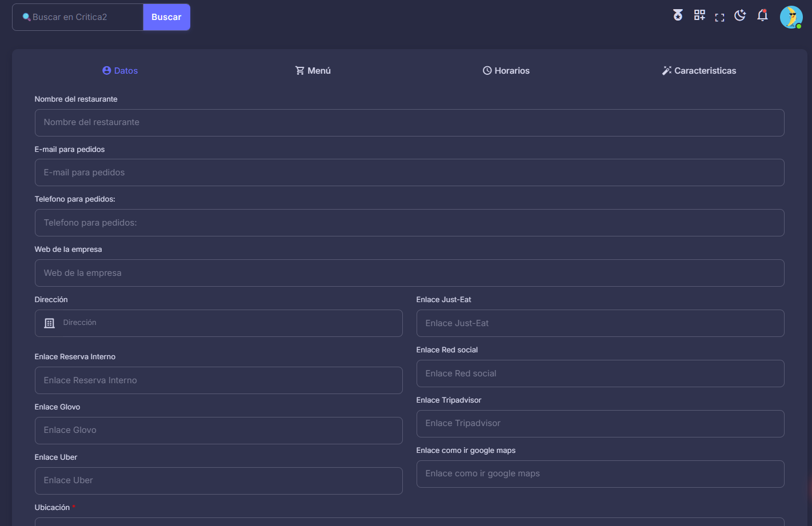Focus the Nombre del restaurante field
812x526 pixels.
tap(409, 123)
